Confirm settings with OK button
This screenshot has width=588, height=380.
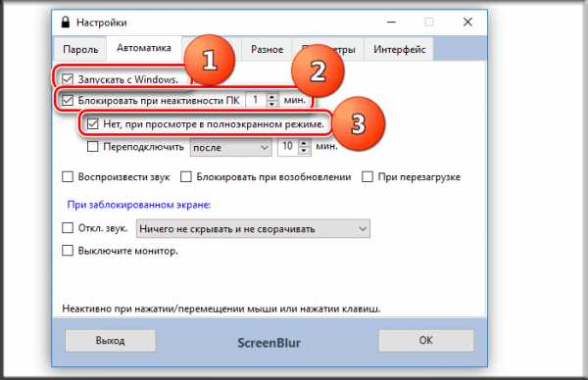pyautogui.click(x=426, y=341)
